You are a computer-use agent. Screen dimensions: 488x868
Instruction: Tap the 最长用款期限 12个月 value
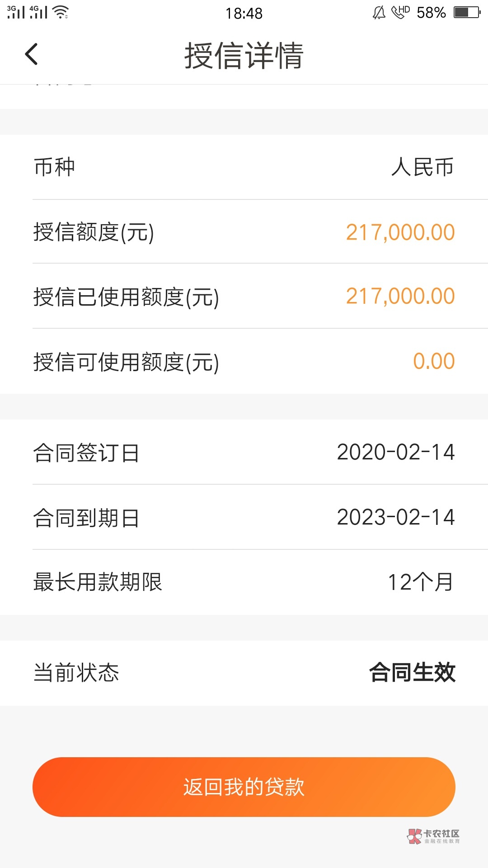420,582
